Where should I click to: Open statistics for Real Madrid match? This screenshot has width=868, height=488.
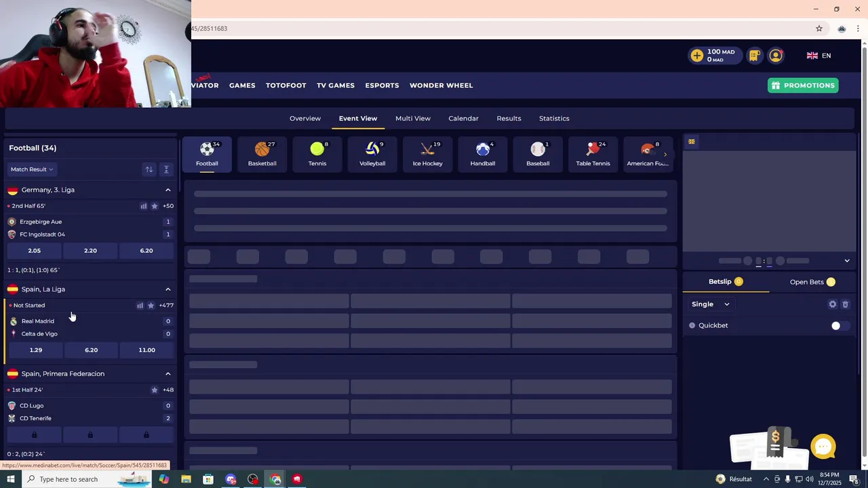140,306
